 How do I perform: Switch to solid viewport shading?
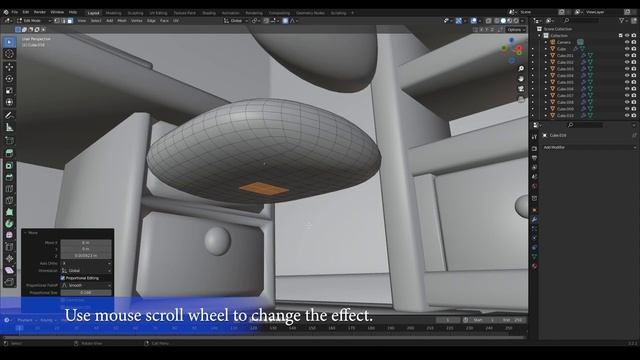[x=503, y=20]
